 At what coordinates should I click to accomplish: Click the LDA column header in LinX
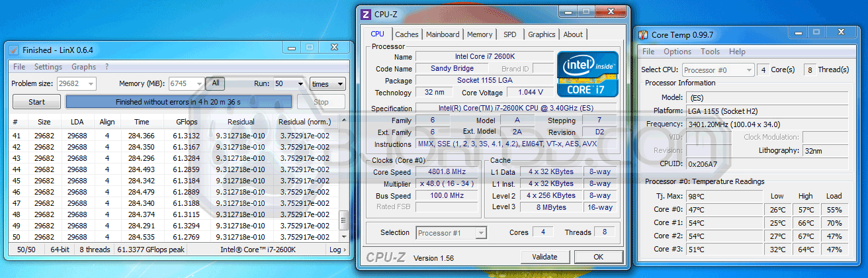[77, 122]
